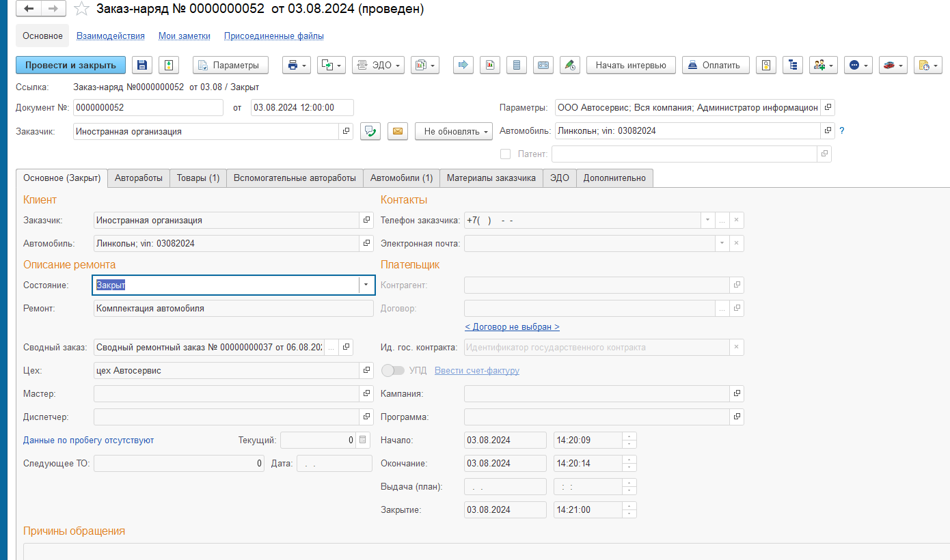The width and height of the screenshot is (950, 560).
Task: Click Начать интервью button
Action: [631, 65]
